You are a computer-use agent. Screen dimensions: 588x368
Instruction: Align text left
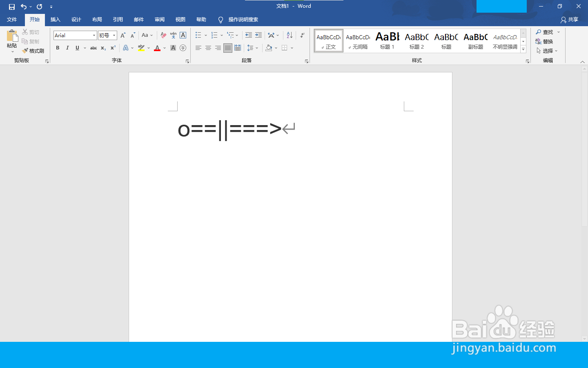coord(198,48)
